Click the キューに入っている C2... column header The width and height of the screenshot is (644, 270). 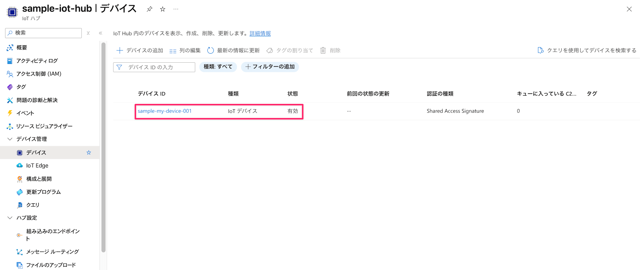[x=546, y=94]
